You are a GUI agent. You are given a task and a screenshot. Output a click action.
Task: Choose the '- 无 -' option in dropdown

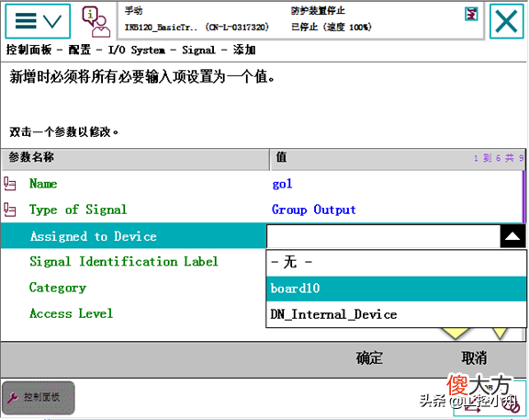coord(397,262)
